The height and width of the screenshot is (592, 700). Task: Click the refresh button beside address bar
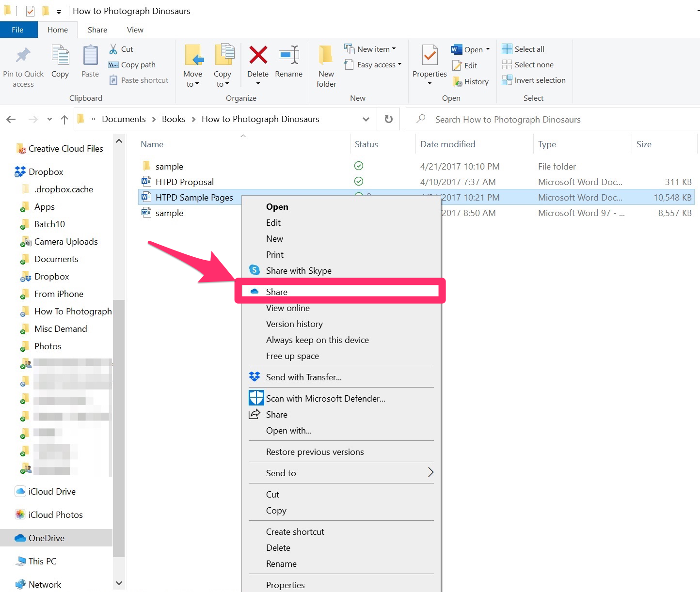click(388, 119)
